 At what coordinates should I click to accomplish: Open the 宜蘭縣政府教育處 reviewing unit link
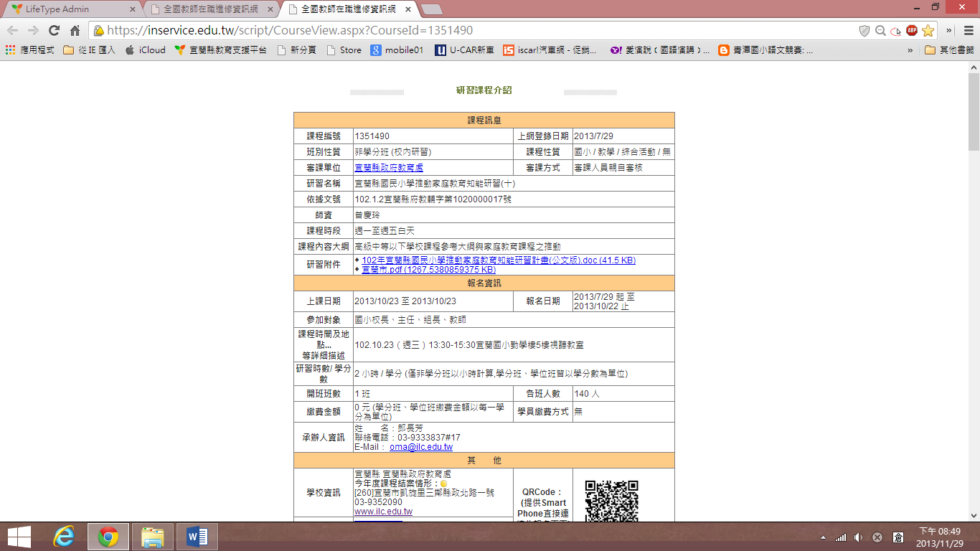coord(388,167)
